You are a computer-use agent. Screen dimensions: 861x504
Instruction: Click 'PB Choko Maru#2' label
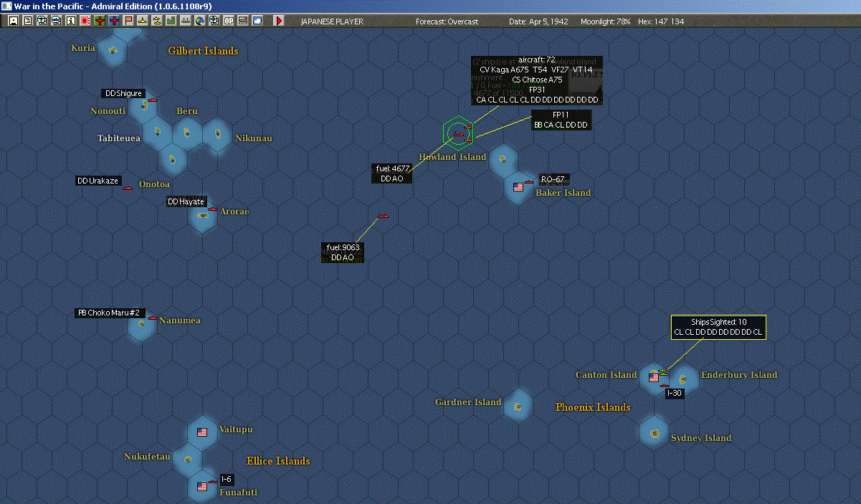coord(111,313)
